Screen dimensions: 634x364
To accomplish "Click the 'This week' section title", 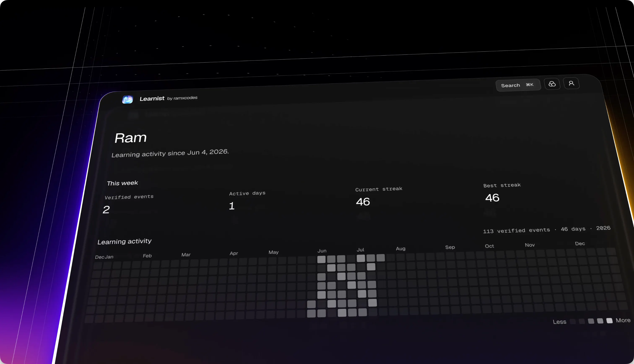I will 122,183.
